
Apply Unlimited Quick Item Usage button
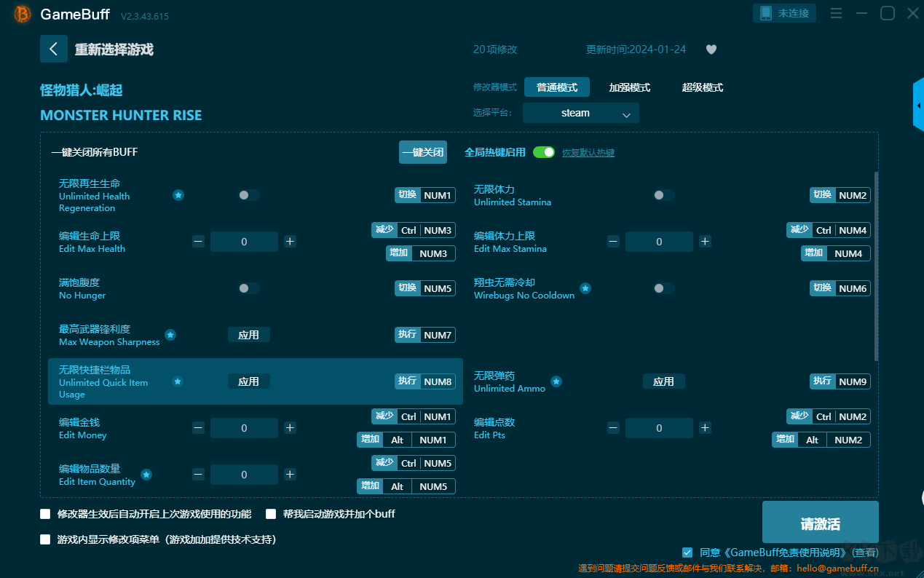(x=249, y=381)
